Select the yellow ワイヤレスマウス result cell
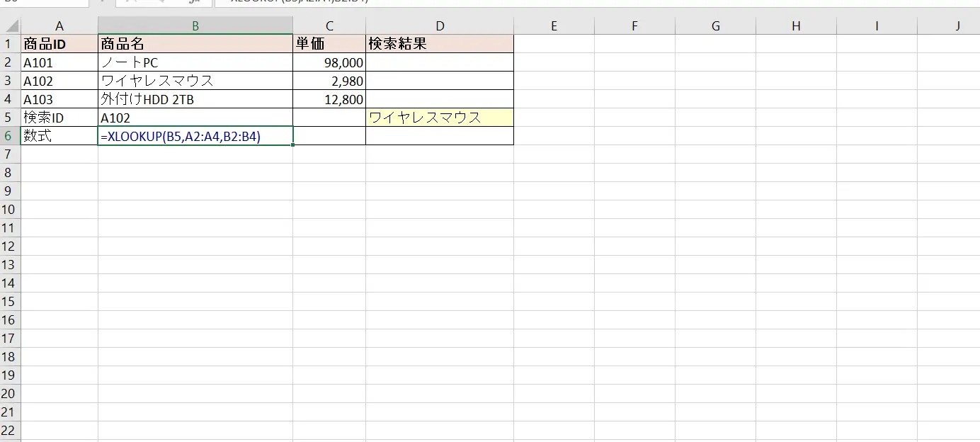980x442 pixels. click(x=440, y=118)
